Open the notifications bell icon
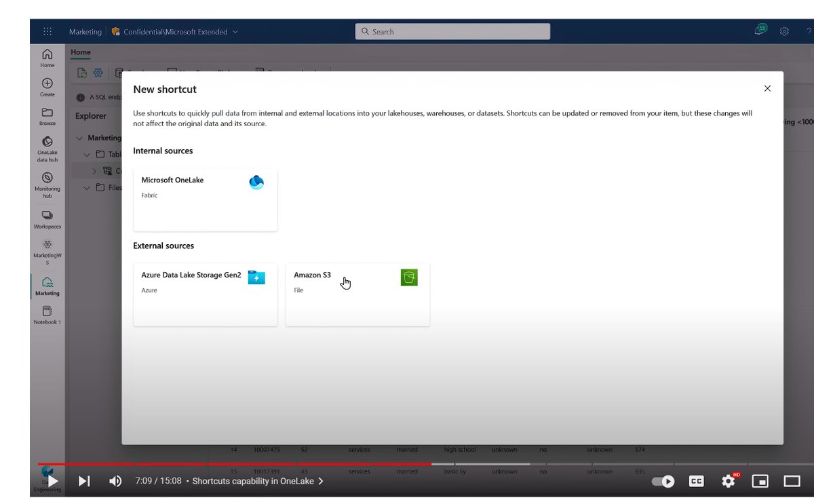814x504 pixels. click(760, 31)
